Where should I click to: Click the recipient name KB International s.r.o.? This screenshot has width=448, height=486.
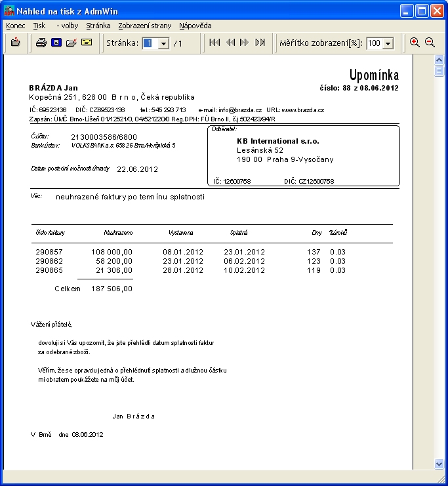point(278,141)
